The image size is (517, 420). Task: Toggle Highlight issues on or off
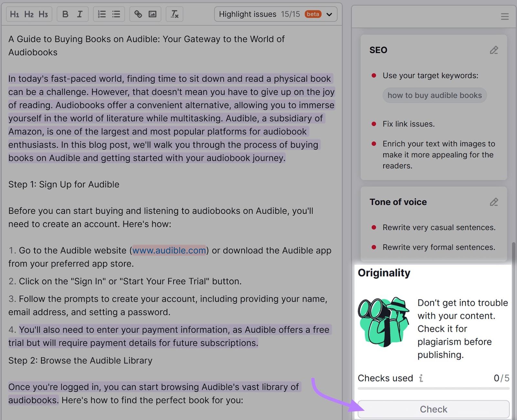pos(248,14)
